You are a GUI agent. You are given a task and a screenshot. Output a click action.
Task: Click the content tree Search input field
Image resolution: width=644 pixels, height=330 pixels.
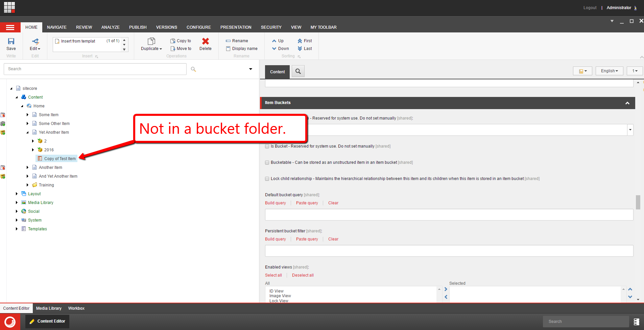[95, 69]
